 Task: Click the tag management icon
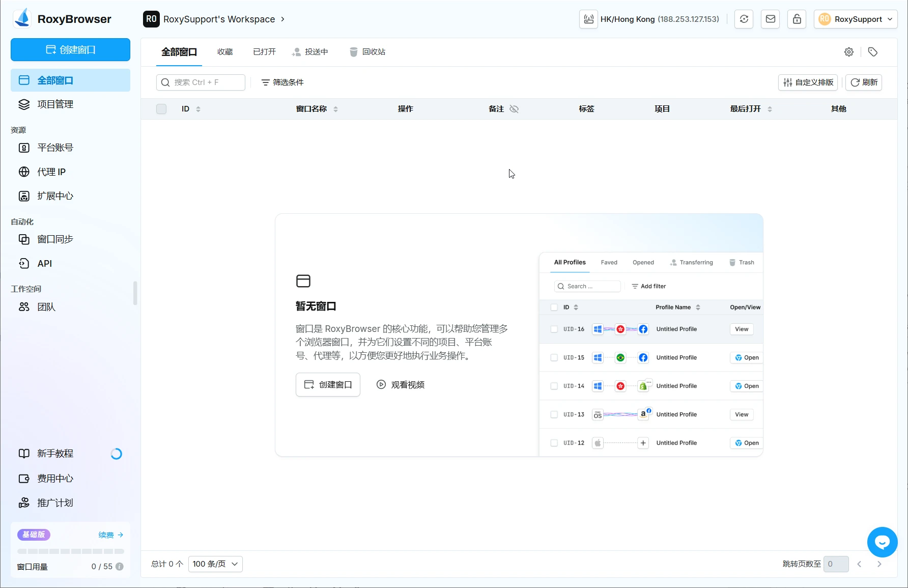click(872, 52)
